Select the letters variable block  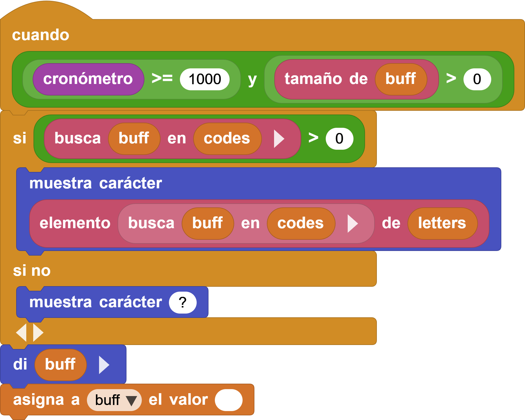pyautogui.click(x=442, y=223)
